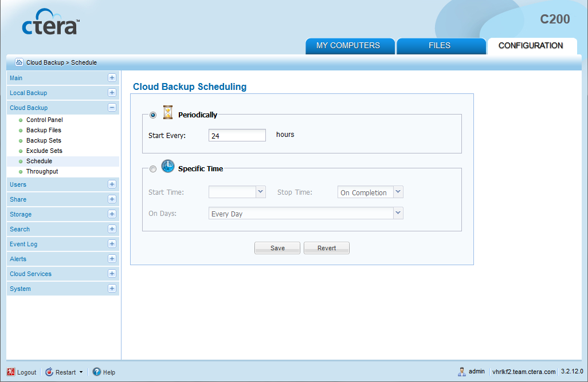
Task: Expand the Main section
Action: click(x=112, y=77)
